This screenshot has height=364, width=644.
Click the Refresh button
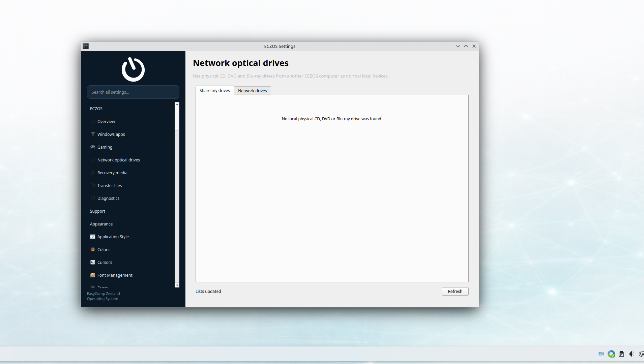tap(455, 292)
